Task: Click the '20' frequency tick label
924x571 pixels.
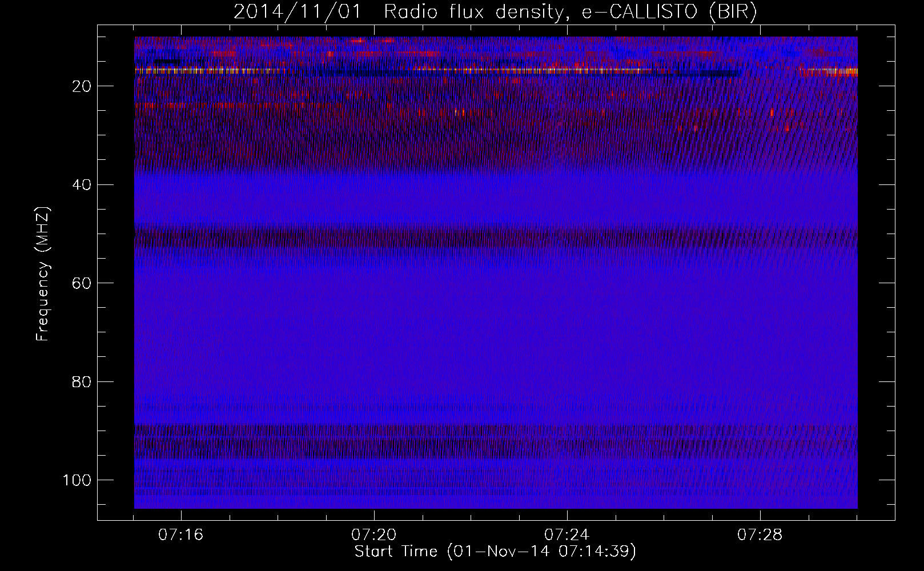Action: coord(82,86)
